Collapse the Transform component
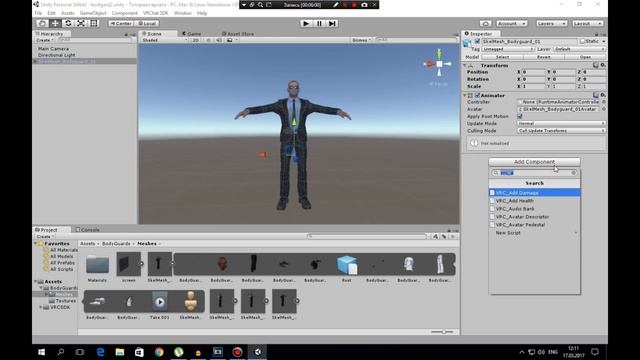This screenshot has height=360, width=640. coord(464,65)
